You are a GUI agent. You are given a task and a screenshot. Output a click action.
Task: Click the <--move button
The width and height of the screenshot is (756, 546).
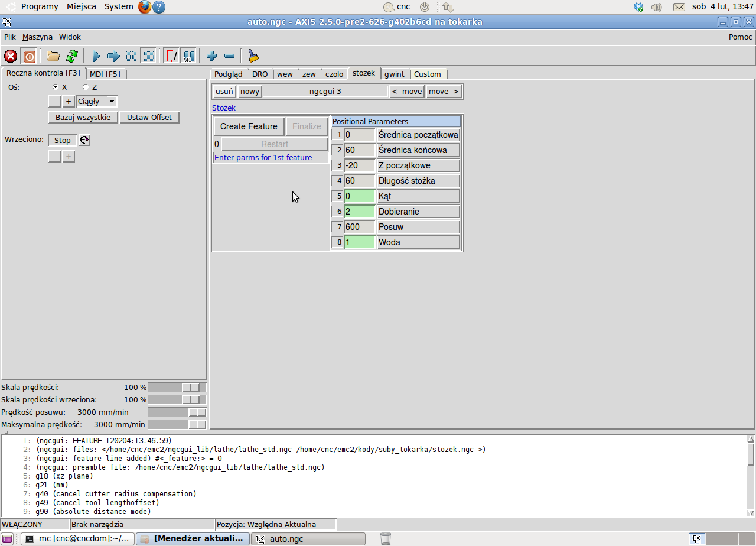coord(407,92)
